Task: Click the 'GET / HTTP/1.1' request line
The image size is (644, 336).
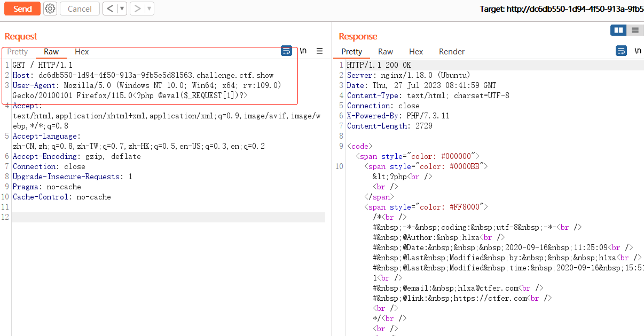Action: [43, 65]
